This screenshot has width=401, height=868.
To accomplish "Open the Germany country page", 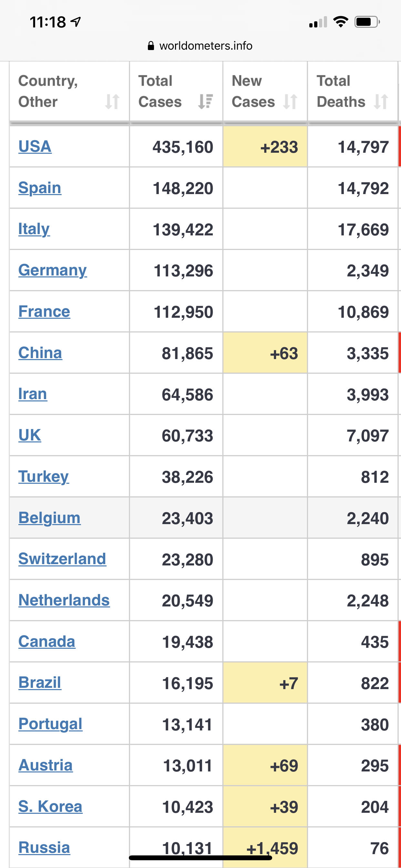I will pyautogui.click(x=53, y=270).
